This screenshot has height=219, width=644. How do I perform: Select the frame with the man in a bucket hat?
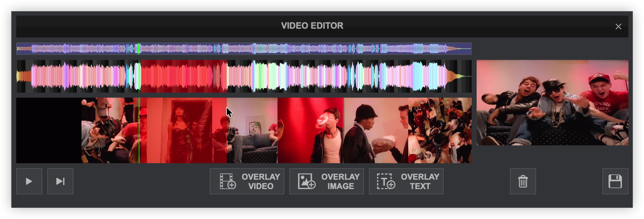tap(376, 130)
